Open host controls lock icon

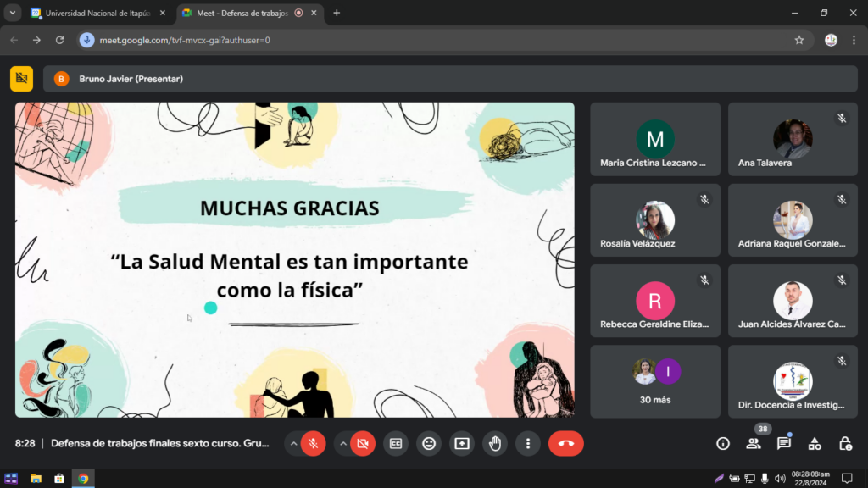click(845, 443)
